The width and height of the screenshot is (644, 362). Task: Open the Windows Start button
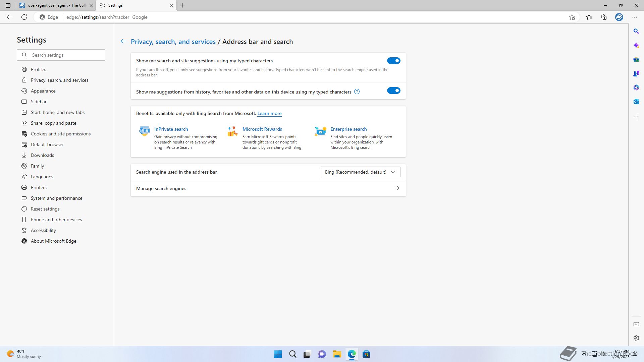[278, 354]
